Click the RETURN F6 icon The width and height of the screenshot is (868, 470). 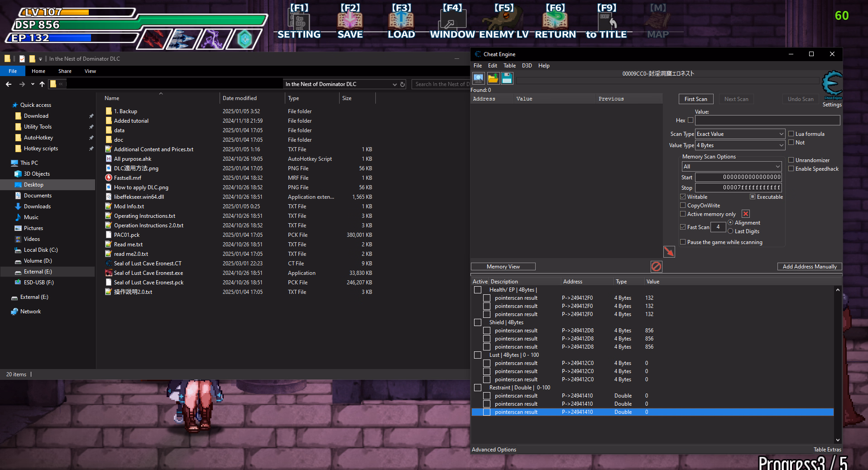click(x=555, y=21)
